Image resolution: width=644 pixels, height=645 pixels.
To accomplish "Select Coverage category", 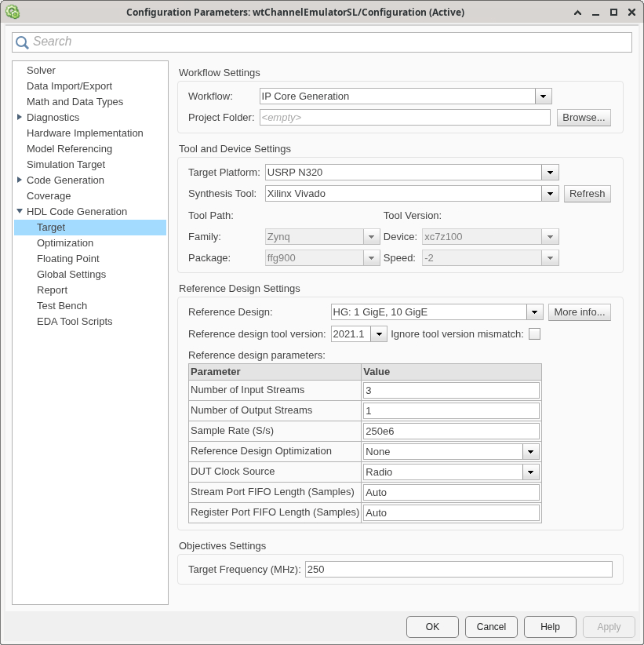I will (49, 196).
